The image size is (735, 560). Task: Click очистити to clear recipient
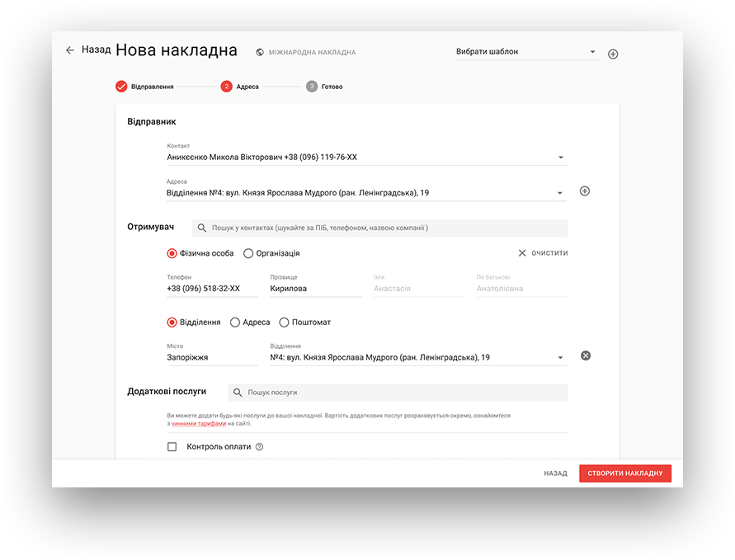[x=549, y=253]
